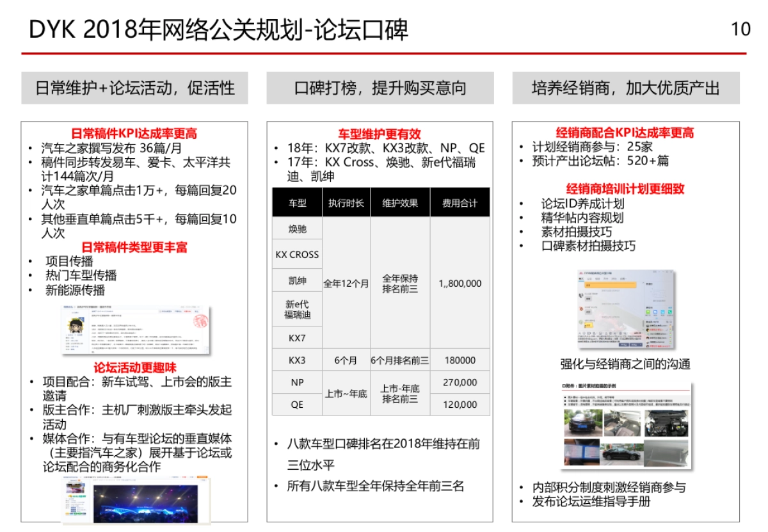
Task: Switch to the active chat tab with blue underline
Action: [x=581, y=278]
